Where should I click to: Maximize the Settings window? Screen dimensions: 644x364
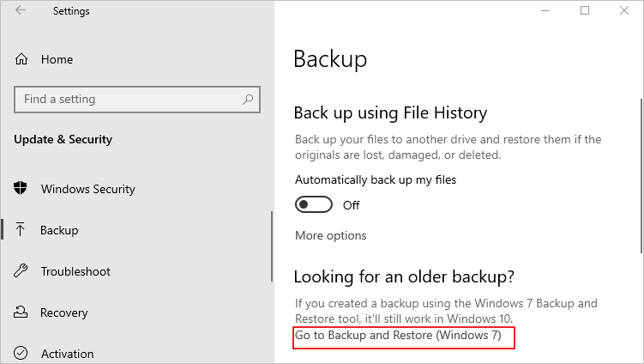pyautogui.click(x=585, y=10)
